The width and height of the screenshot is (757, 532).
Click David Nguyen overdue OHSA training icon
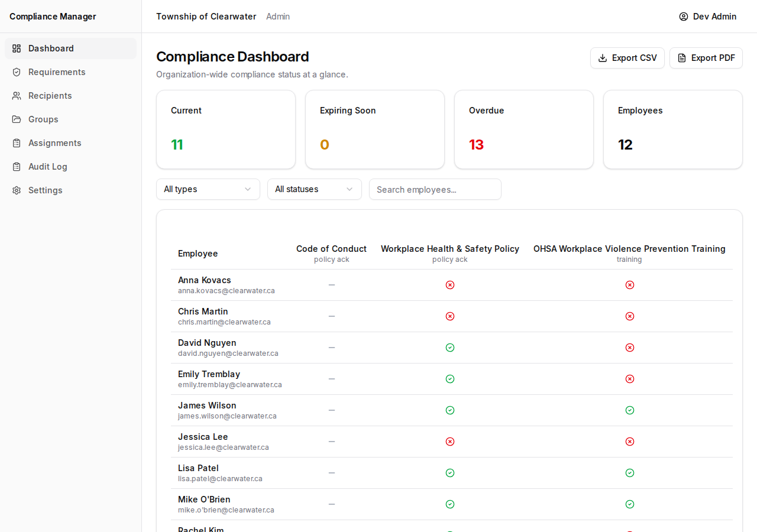coord(630,348)
